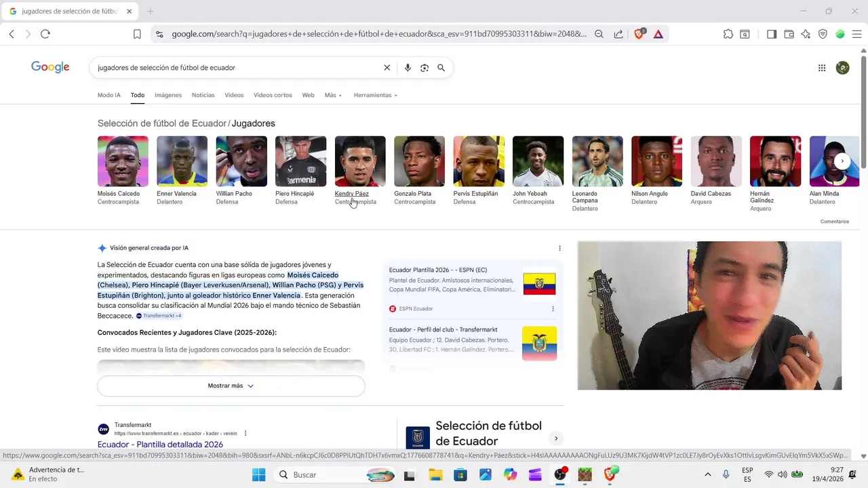Open OBS Studio from taskbar
Screen dimensions: 868x488
click(560, 474)
